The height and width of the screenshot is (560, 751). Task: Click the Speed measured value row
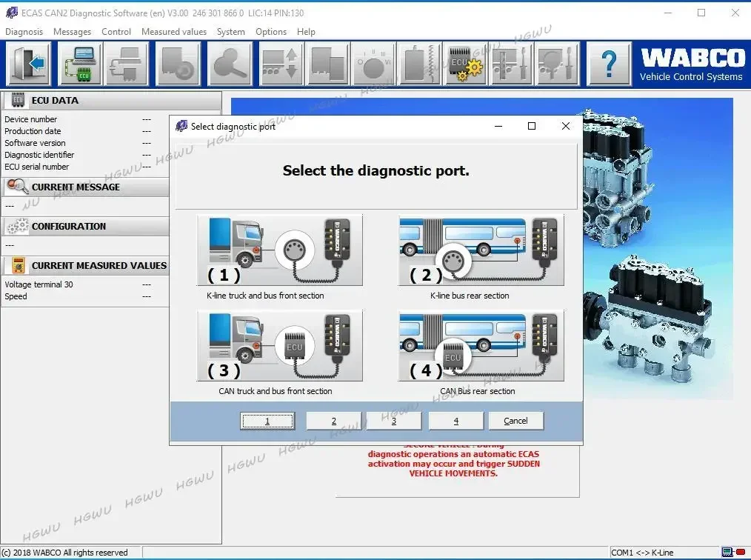(x=78, y=296)
